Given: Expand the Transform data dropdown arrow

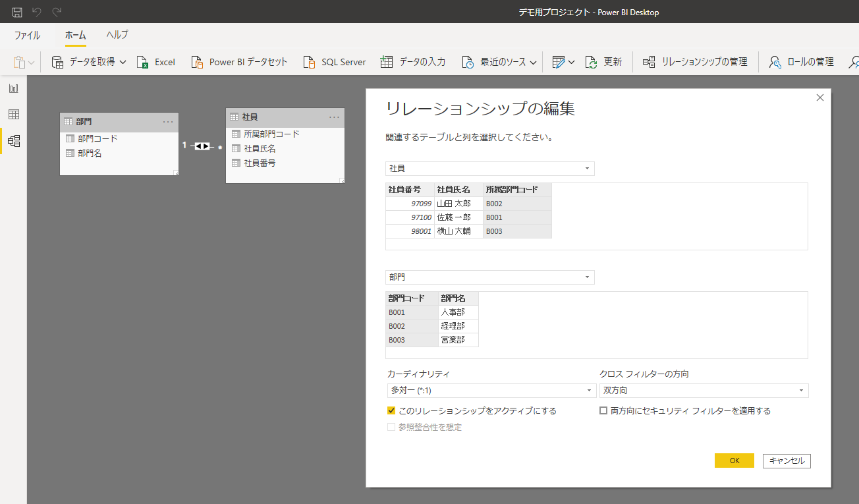Looking at the screenshot, I should pos(571,62).
